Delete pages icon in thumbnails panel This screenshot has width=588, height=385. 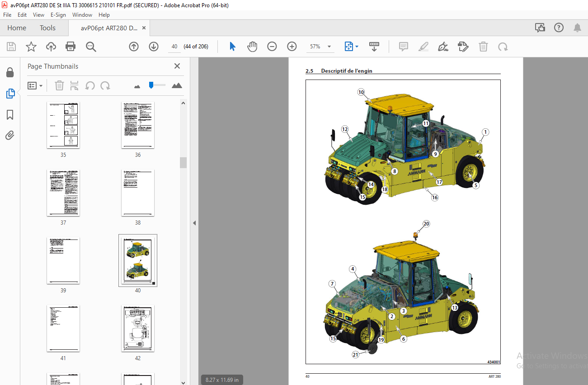pos(59,85)
